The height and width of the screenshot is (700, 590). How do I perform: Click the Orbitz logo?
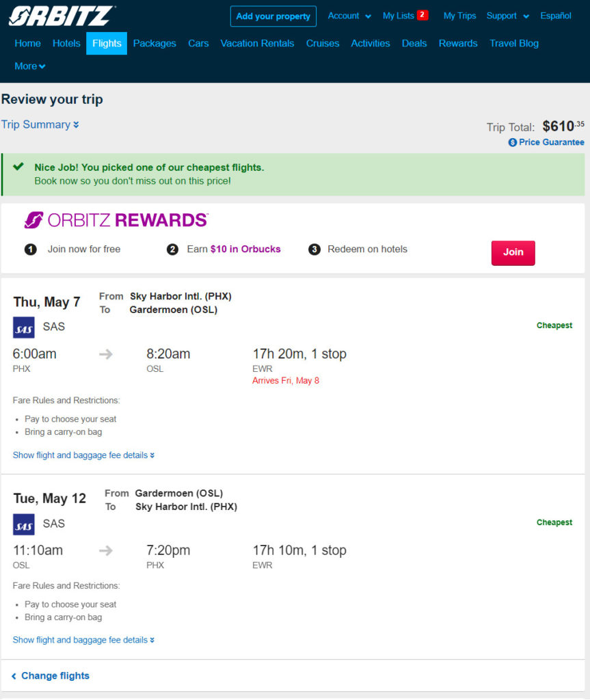point(62,16)
